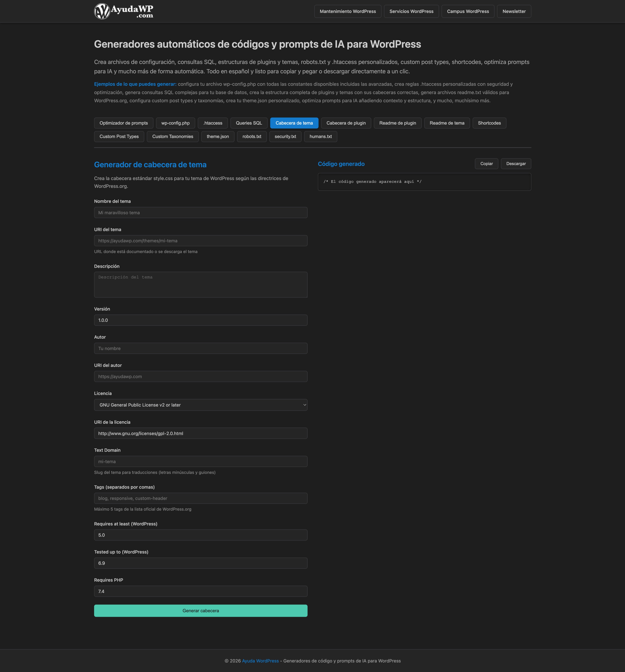This screenshot has width=625, height=672.
Task: Open the Licencia dropdown
Action: (201, 405)
